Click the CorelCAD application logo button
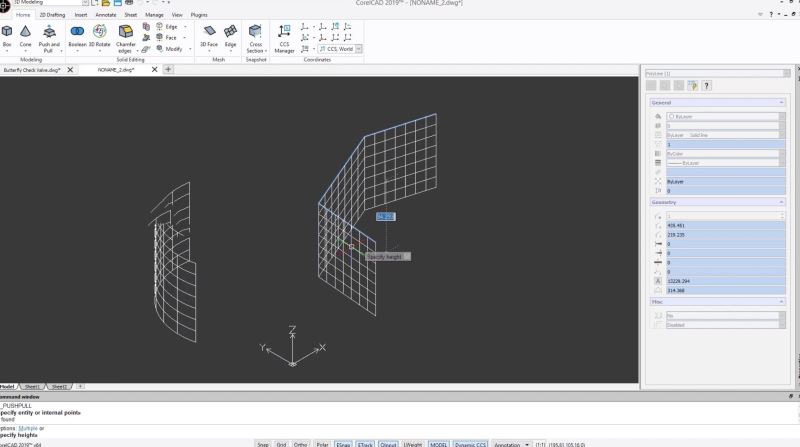800x447 pixels. (x=4, y=5)
